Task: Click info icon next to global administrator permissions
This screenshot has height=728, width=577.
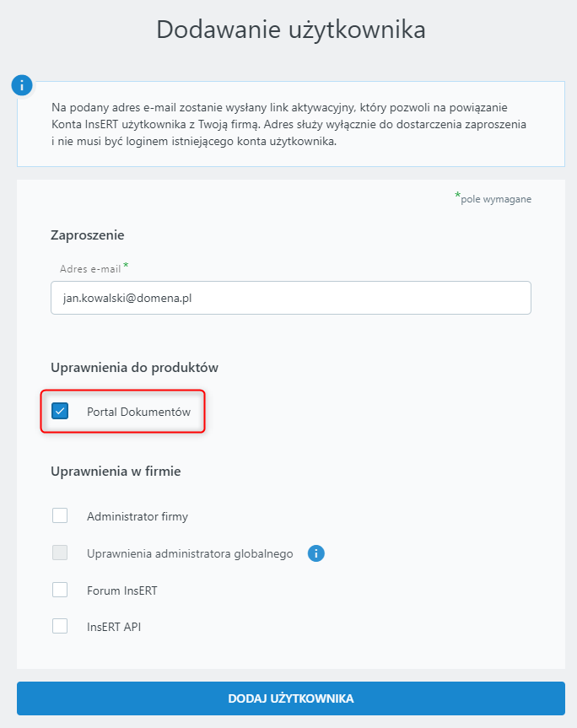Action: click(x=316, y=553)
